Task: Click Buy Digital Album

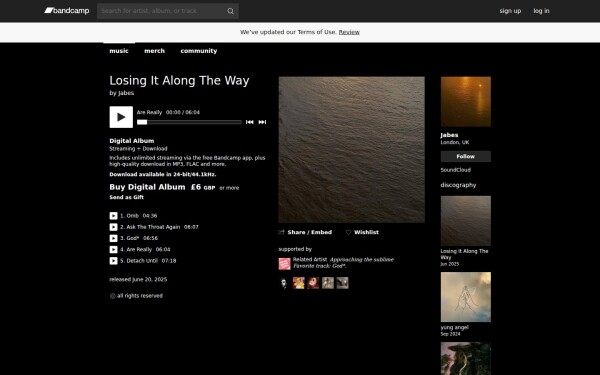Action: tap(147, 187)
